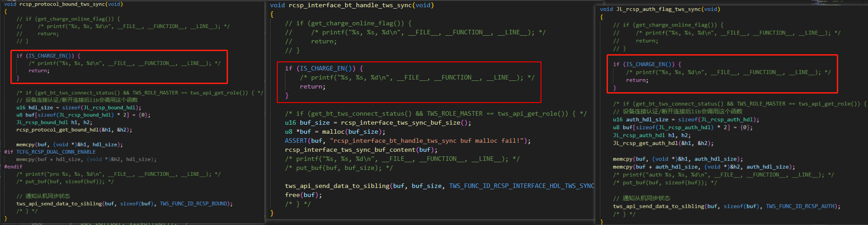Click the commented printf("pro %s...") line
Image resolution: width=868 pixels, height=225 pixels.
(x=119, y=174)
